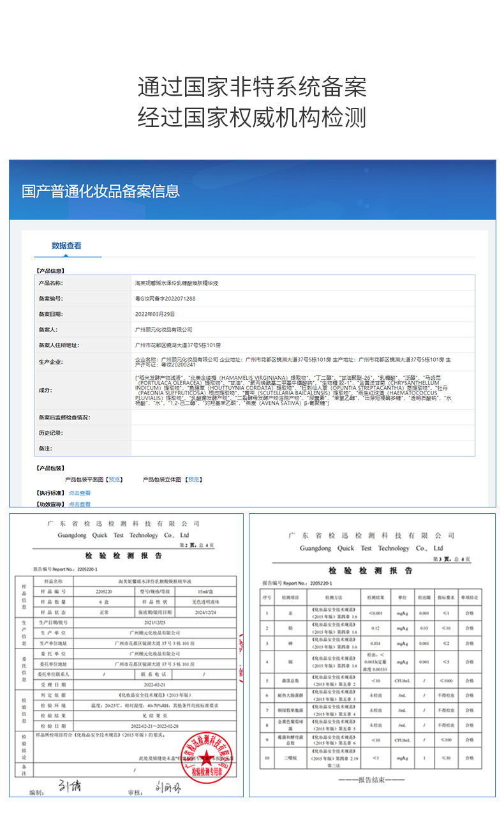The image size is (504, 826).
Task: Click the 备案编号 row label
Action: pyautogui.click(x=51, y=299)
